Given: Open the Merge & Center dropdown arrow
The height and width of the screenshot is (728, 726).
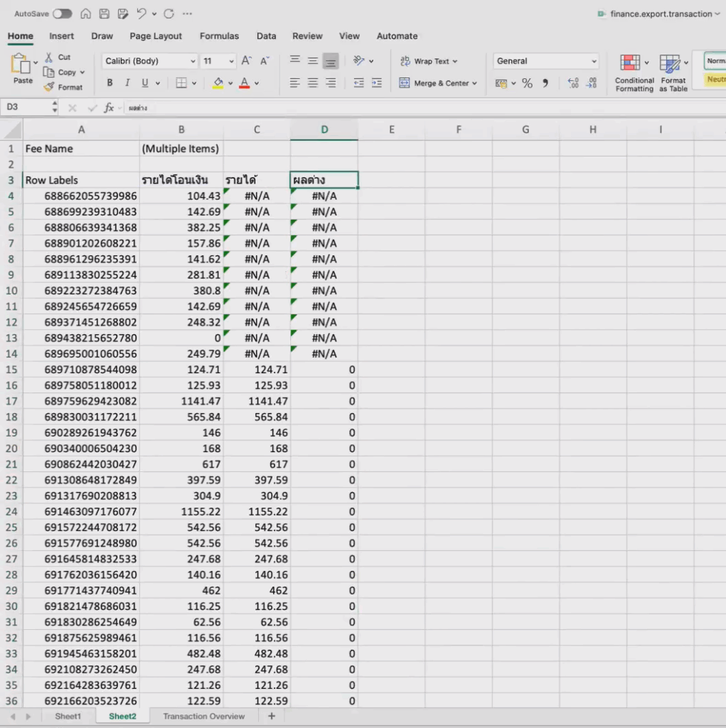Looking at the screenshot, I should 475,83.
